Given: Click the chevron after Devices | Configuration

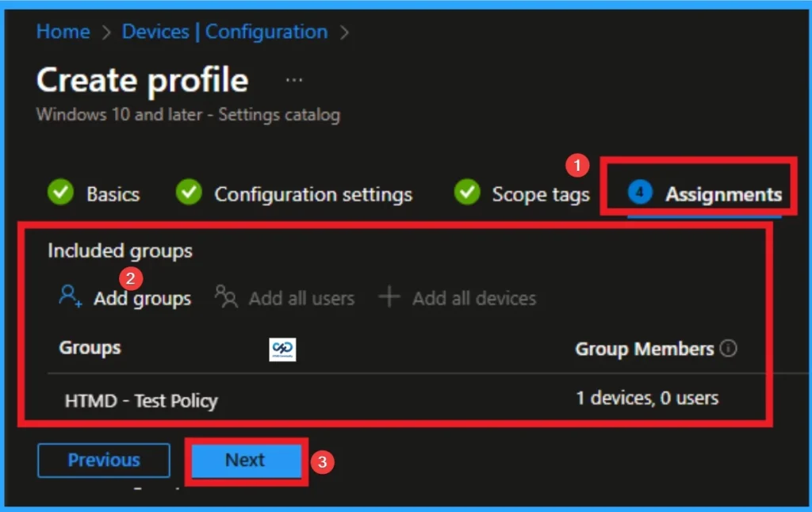Looking at the screenshot, I should click(x=344, y=32).
